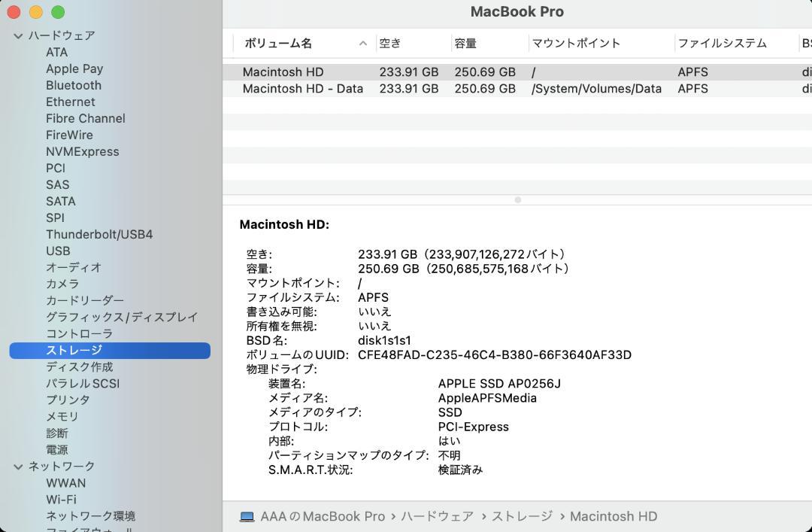Click the disk1s1s1 BSD name value
The image size is (812, 532).
(x=384, y=341)
